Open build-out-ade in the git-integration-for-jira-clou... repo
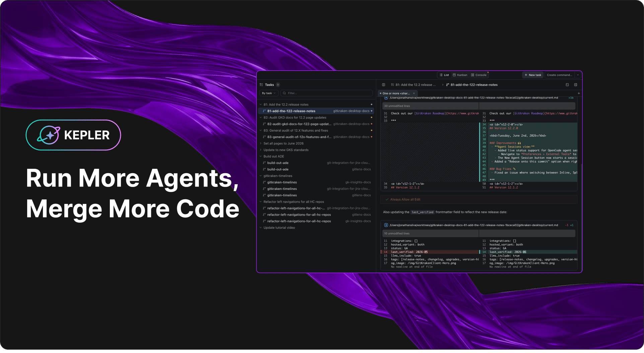This screenshot has width=644, height=353. coord(316,163)
